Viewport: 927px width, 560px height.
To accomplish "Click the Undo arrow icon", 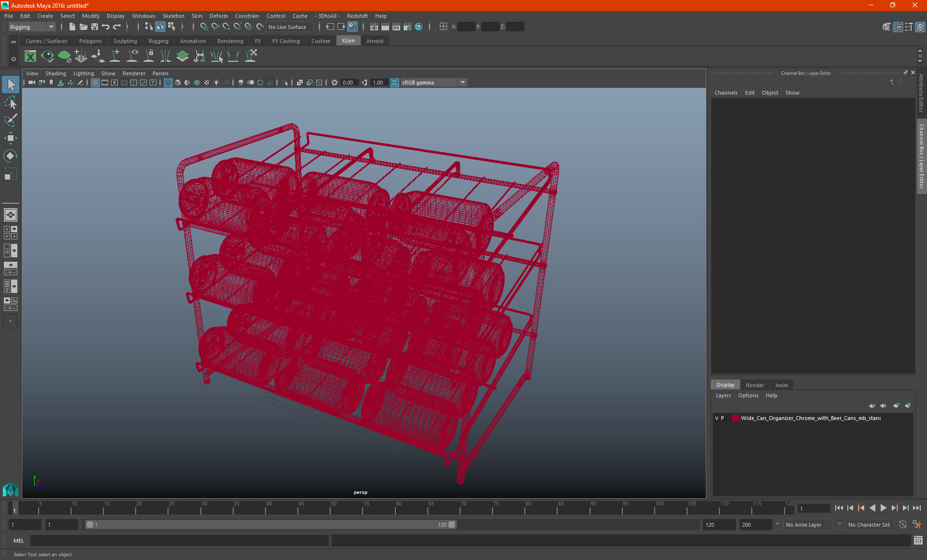I will pyautogui.click(x=106, y=27).
